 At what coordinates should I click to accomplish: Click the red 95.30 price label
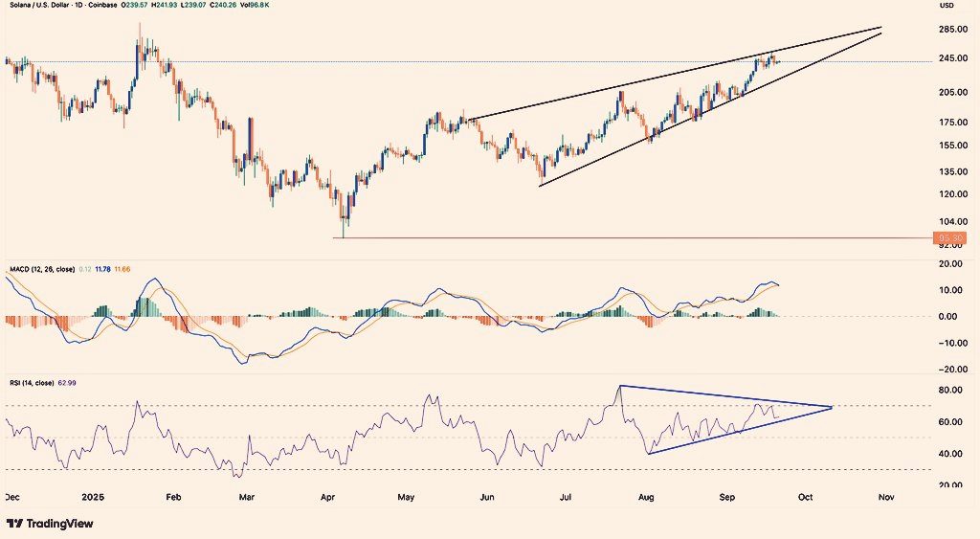(x=954, y=237)
